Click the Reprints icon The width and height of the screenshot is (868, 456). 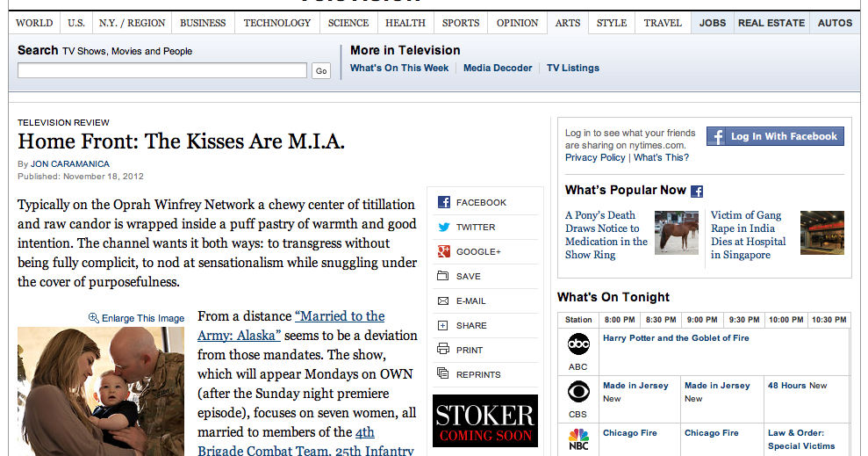click(443, 373)
